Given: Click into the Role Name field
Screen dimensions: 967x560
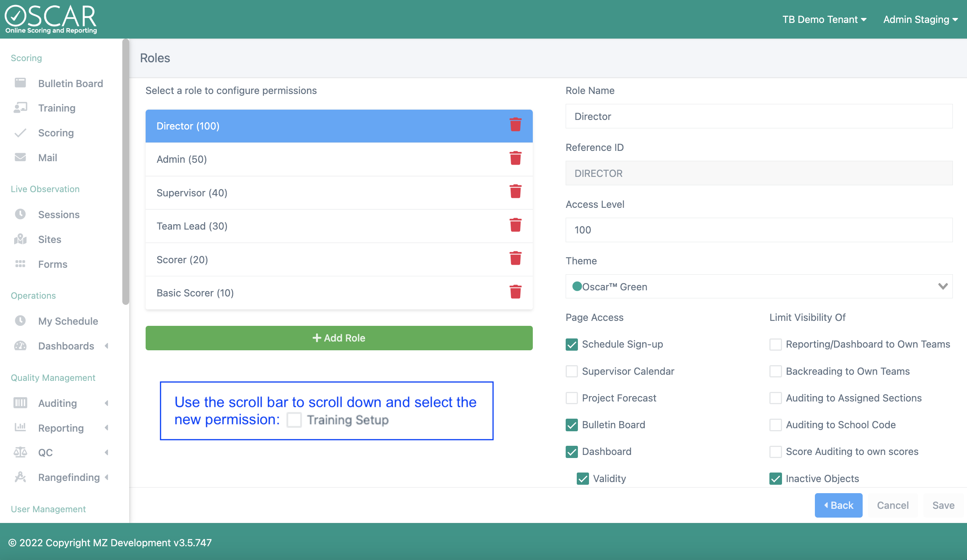Looking at the screenshot, I should (759, 116).
